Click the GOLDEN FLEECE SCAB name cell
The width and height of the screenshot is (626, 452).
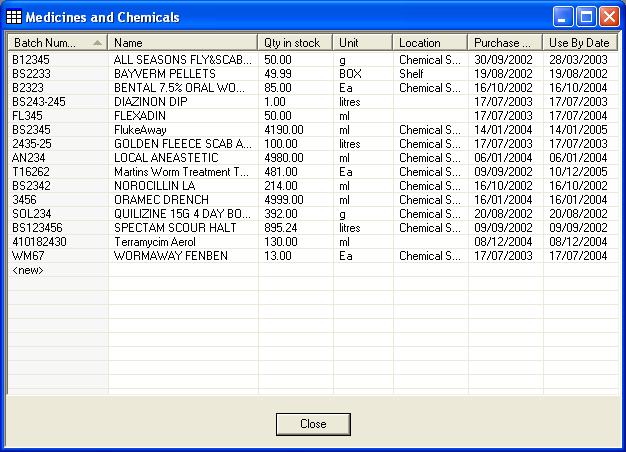pyautogui.click(x=183, y=144)
